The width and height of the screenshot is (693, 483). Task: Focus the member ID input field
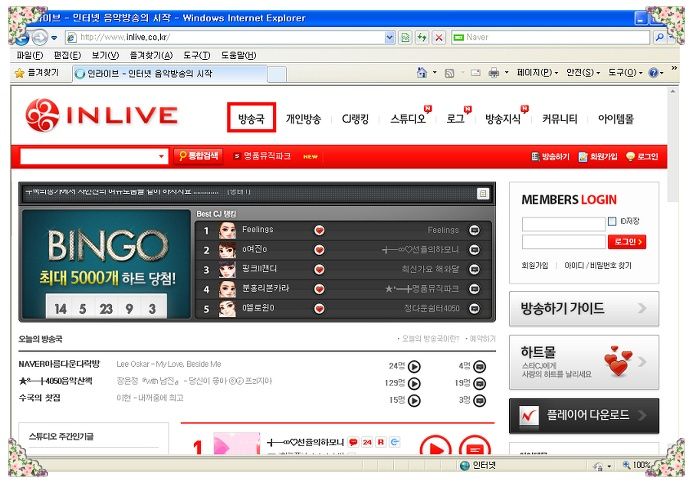[x=564, y=224]
